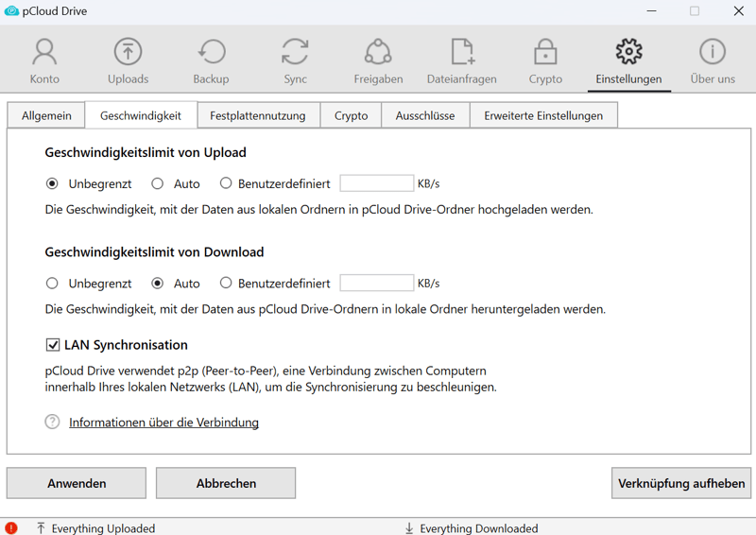
Task: Click the red error status icon
Action: [11, 528]
